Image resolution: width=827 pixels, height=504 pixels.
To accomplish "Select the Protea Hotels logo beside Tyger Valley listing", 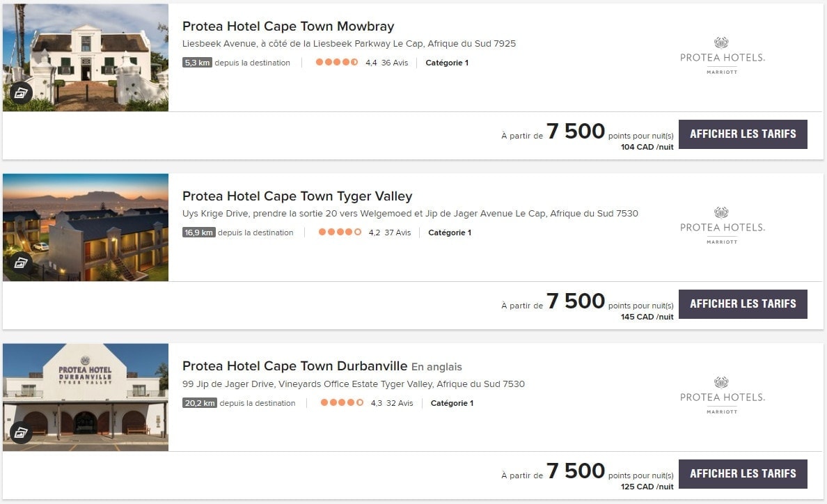I will (x=722, y=223).
